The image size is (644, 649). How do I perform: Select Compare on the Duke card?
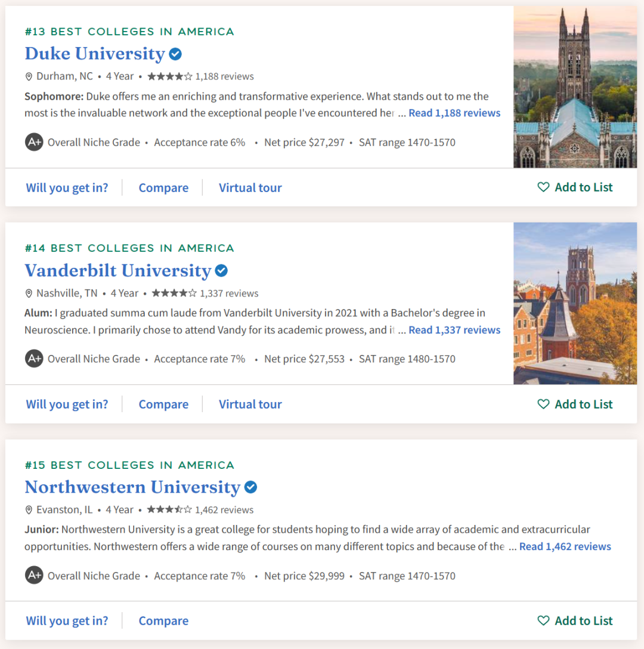(163, 187)
